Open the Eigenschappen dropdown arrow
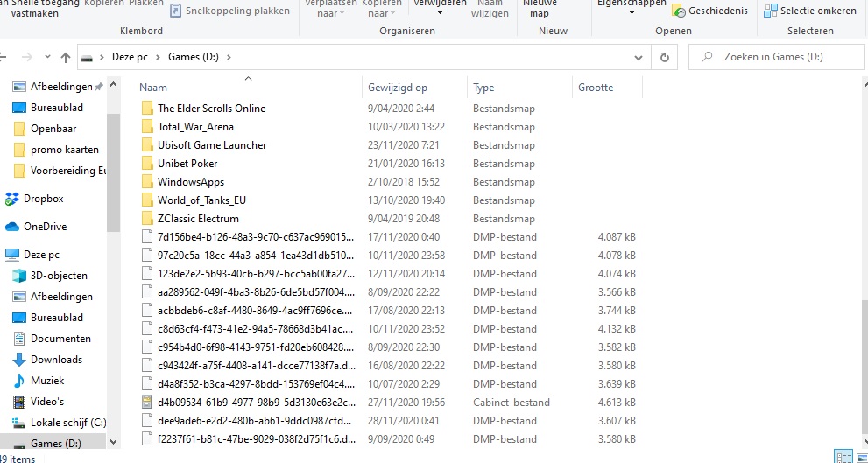Image resolution: width=868 pixels, height=463 pixels. (x=632, y=13)
